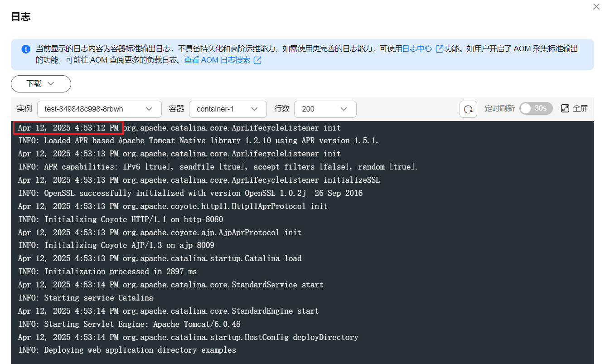Click the 日志 dialog title

(20, 17)
